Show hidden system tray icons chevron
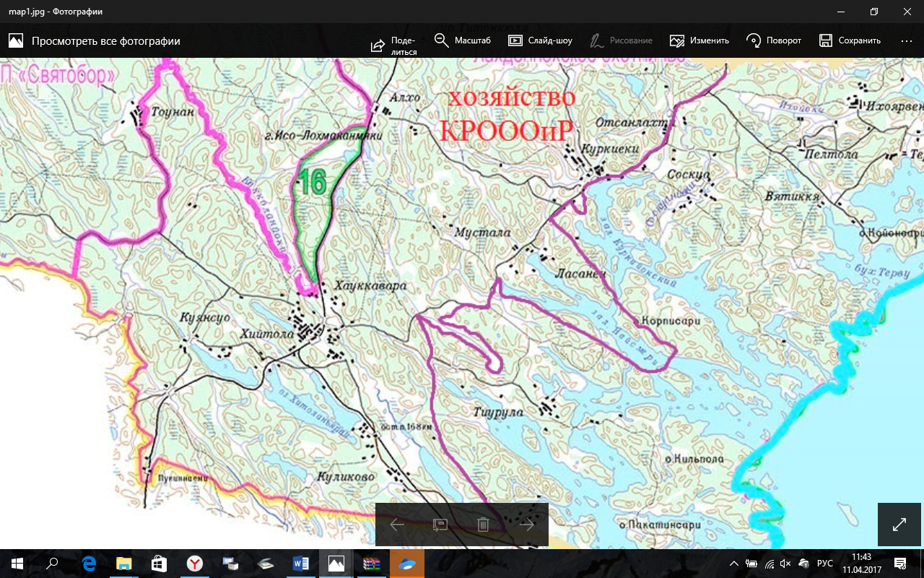Screen dimensions: 924x578 734,564
